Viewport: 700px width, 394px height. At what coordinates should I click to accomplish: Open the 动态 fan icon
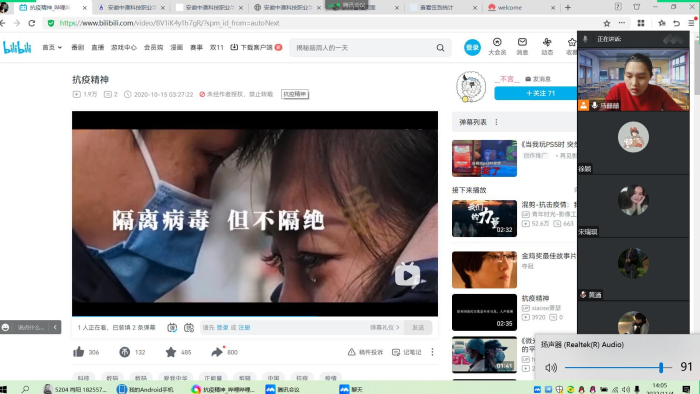(x=547, y=46)
